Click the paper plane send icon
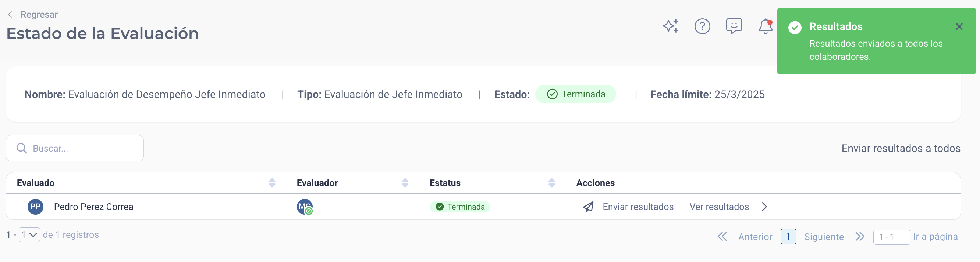980x262 pixels. 588,207
